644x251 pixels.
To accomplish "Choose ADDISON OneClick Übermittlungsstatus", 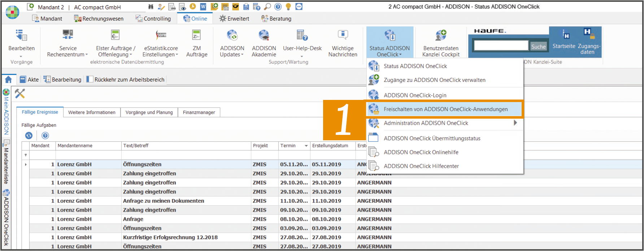I will click(445, 138).
